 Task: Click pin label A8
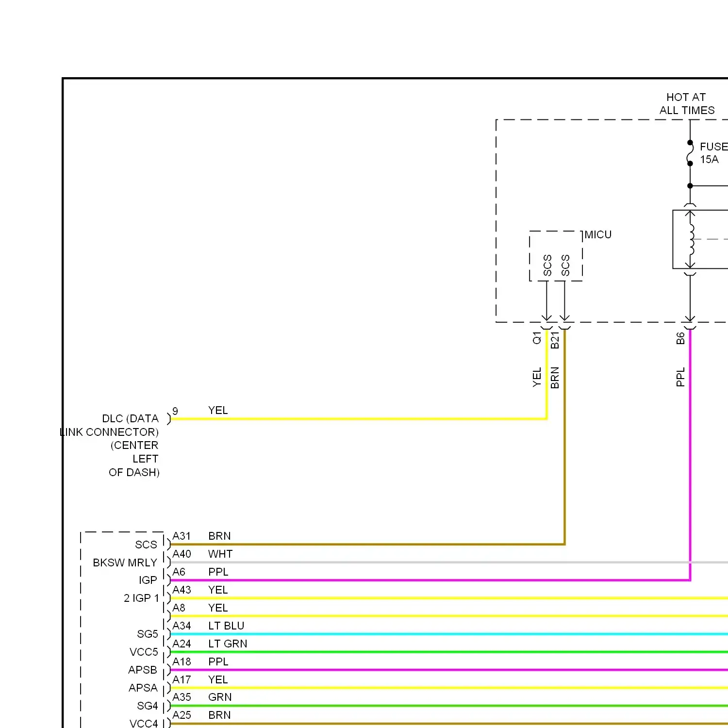[179, 608]
